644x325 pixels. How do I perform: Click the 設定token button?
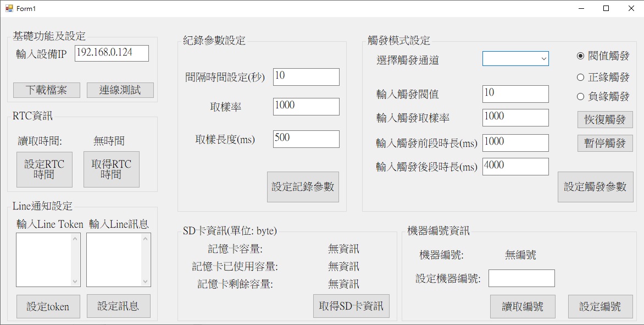(48, 307)
